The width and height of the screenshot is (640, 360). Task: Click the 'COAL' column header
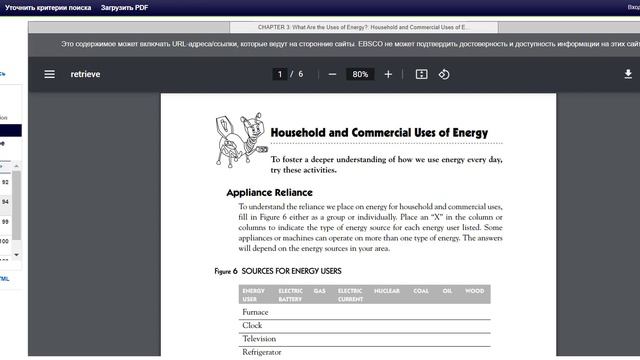click(x=421, y=291)
